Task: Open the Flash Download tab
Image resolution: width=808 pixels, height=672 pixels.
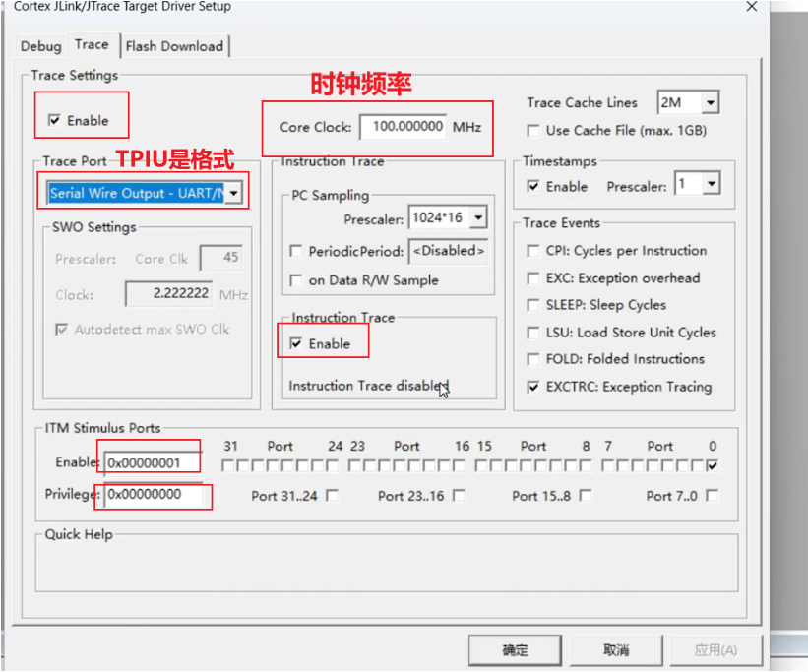Action: click(174, 46)
